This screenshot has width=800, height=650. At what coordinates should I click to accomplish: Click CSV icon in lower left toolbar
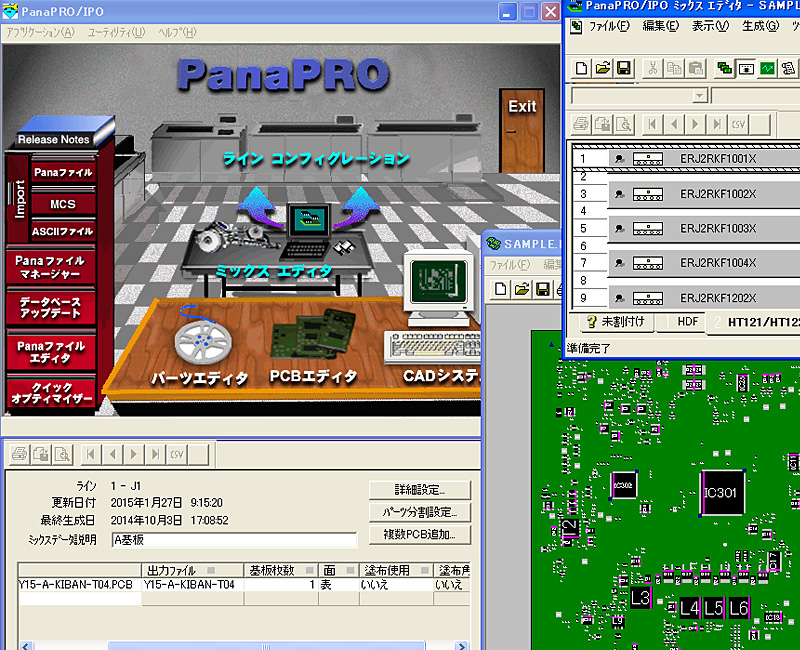177,454
